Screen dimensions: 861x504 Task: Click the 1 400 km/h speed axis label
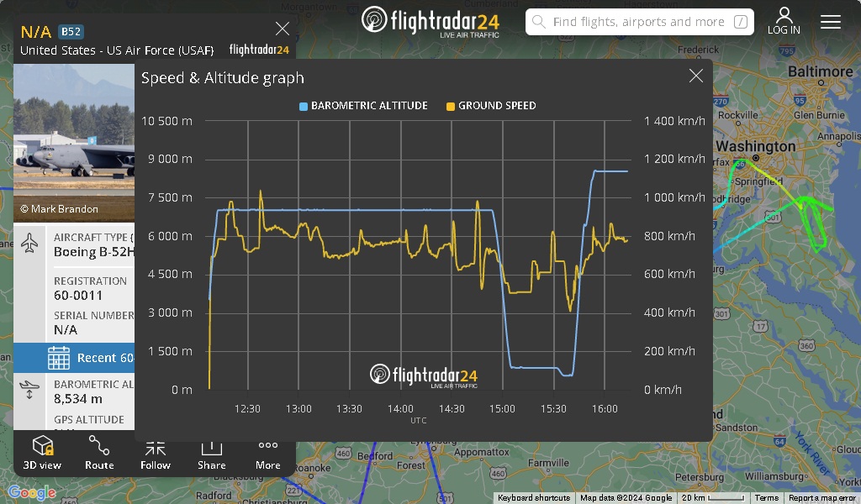coord(674,121)
